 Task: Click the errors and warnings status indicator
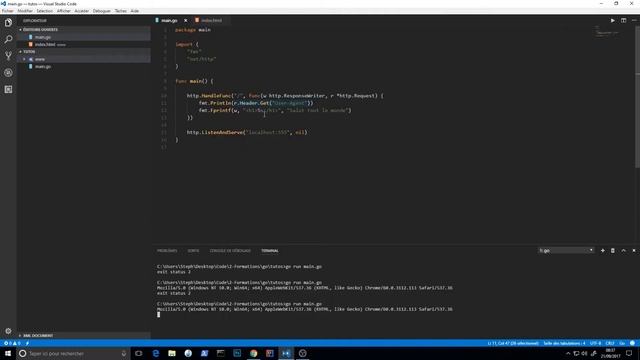click(12, 343)
